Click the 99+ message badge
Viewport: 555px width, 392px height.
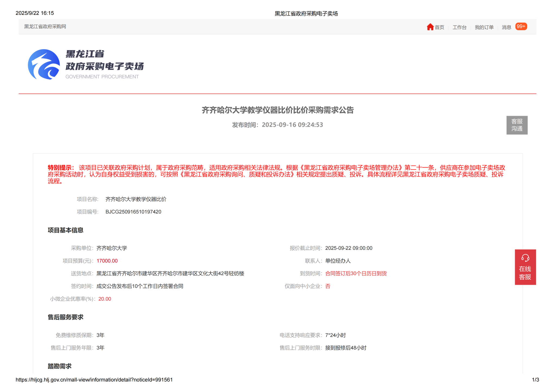(521, 26)
